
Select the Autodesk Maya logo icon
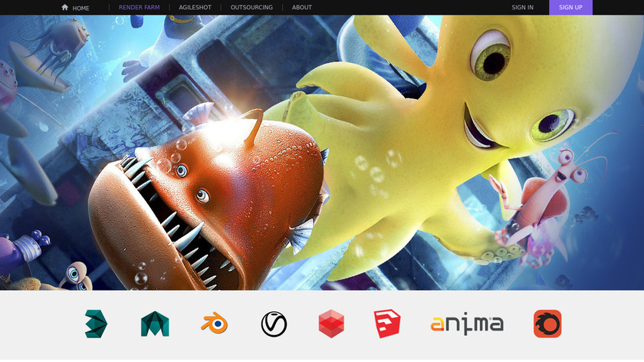click(155, 324)
